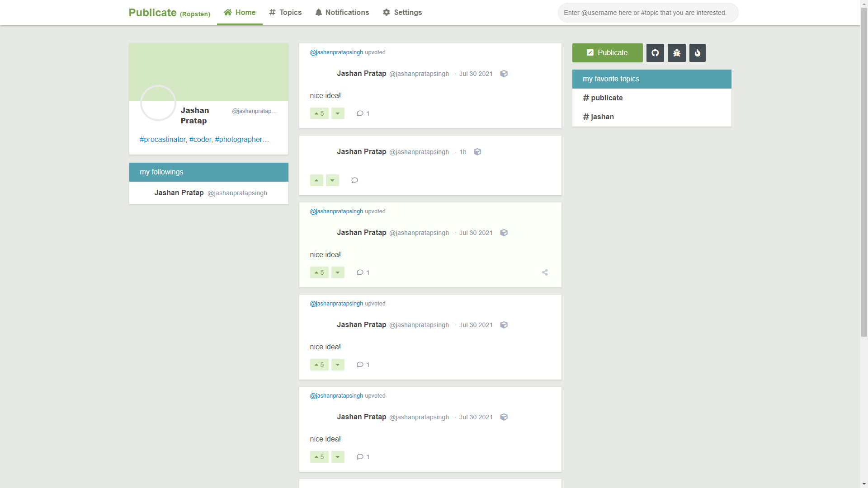
Task: Upvote the last post in the feed
Action: pos(319,457)
